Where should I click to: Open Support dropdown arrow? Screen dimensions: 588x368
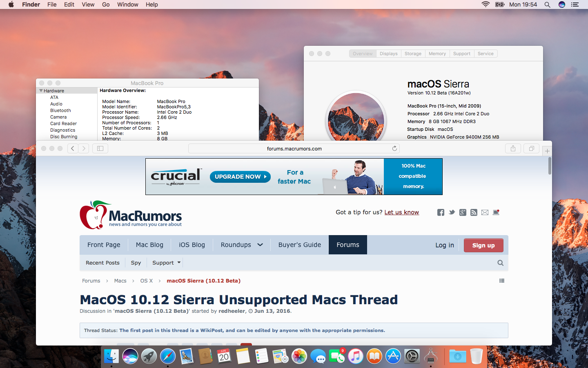tap(179, 263)
